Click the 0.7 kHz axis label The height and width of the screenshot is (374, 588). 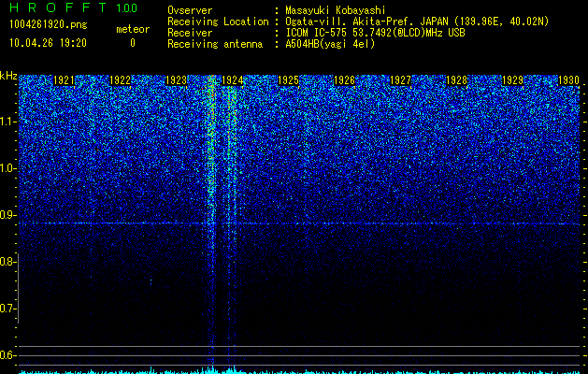coord(7,309)
